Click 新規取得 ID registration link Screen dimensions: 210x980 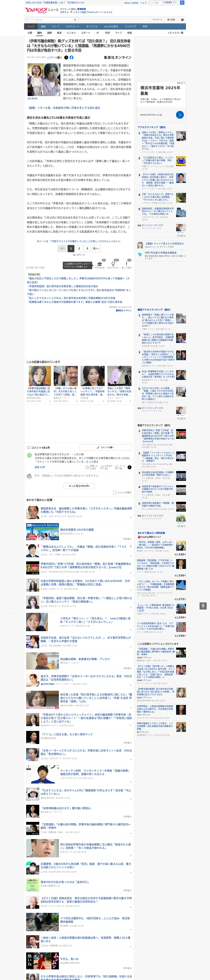click(82, 9)
